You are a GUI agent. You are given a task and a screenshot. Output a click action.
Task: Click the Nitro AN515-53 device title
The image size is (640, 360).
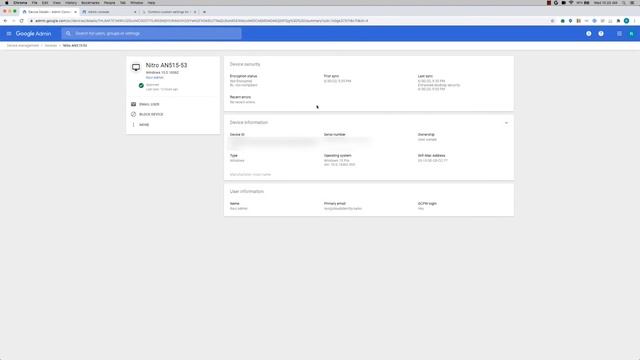coord(167,65)
